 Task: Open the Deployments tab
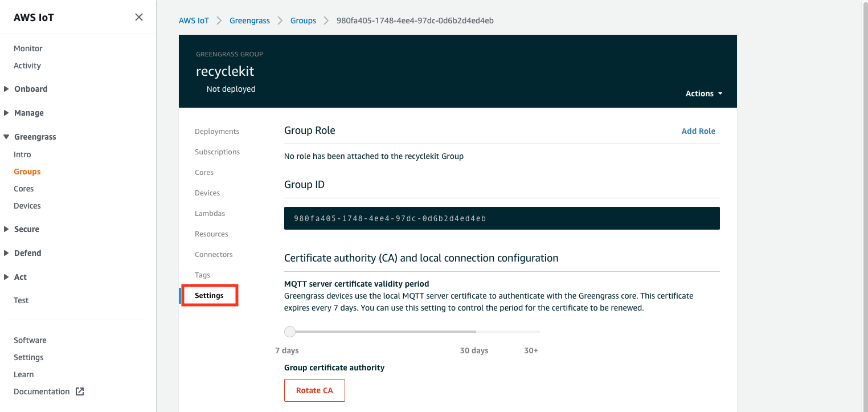217,131
